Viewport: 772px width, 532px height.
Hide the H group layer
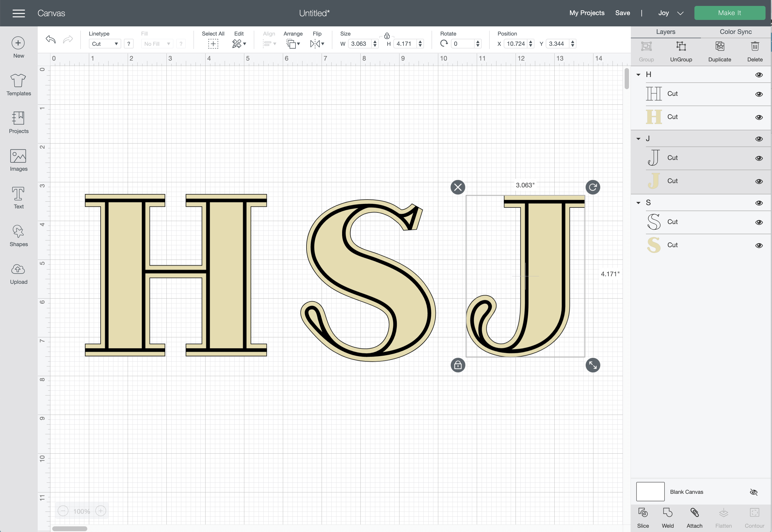[x=759, y=75]
